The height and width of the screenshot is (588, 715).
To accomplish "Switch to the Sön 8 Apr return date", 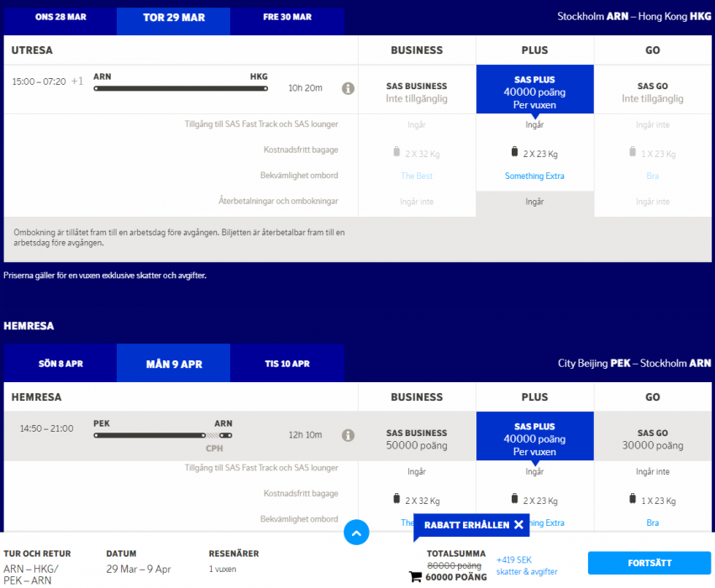I will (x=60, y=364).
